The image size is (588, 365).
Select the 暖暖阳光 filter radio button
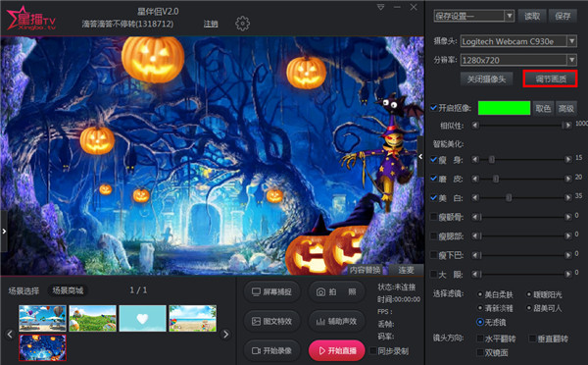[x=529, y=294]
